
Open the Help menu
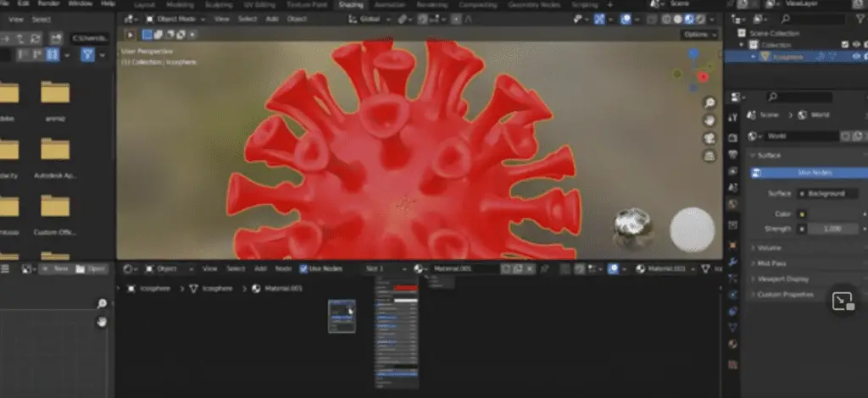point(108,3)
